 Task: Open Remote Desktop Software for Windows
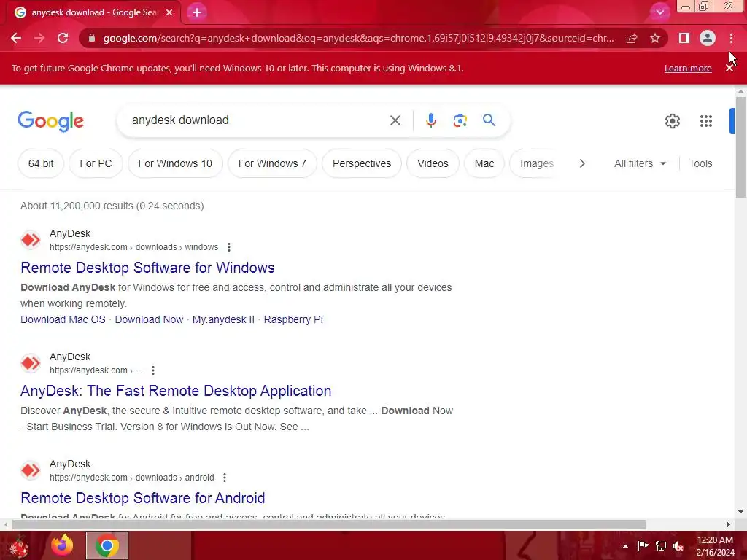point(147,268)
